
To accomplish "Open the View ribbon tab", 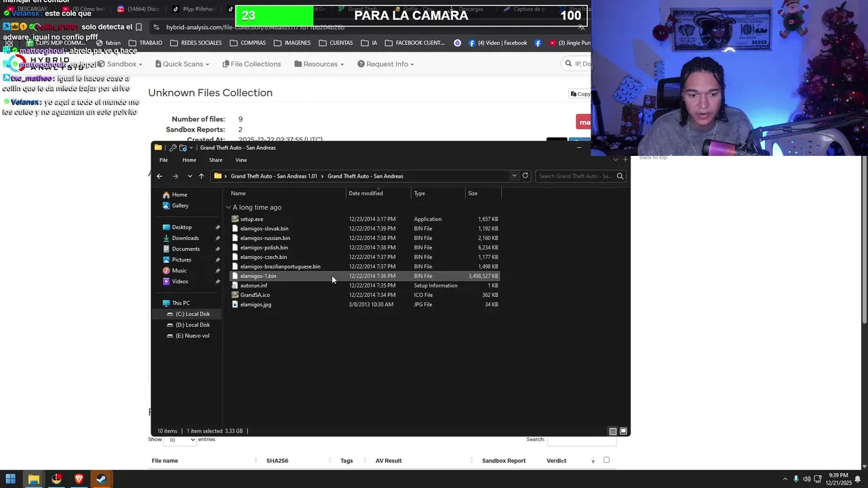I will pyautogui.click(x=241, y=160).
